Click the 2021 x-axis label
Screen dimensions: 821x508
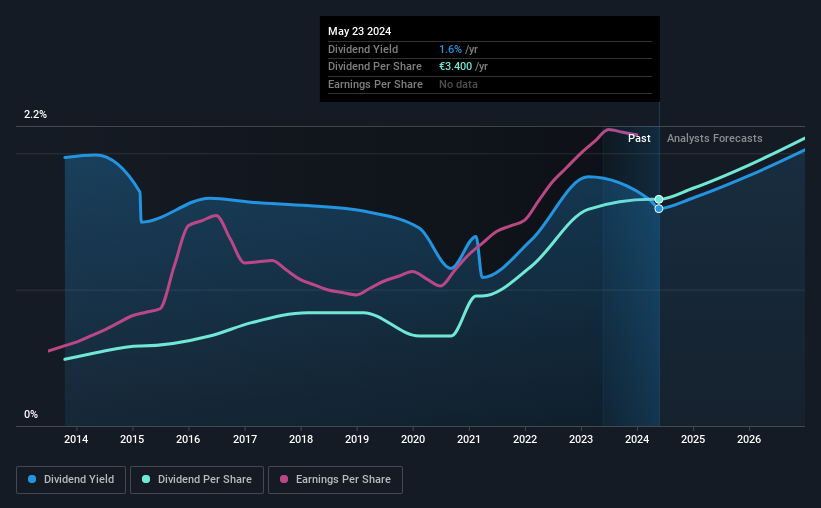pyautogui.click(x=469, y=439)
